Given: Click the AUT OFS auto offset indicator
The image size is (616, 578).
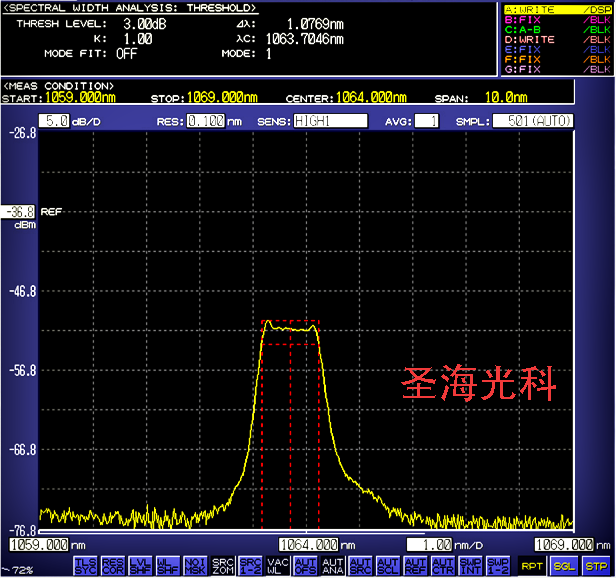Looking at the screenshot, I should tap(305, 566).
